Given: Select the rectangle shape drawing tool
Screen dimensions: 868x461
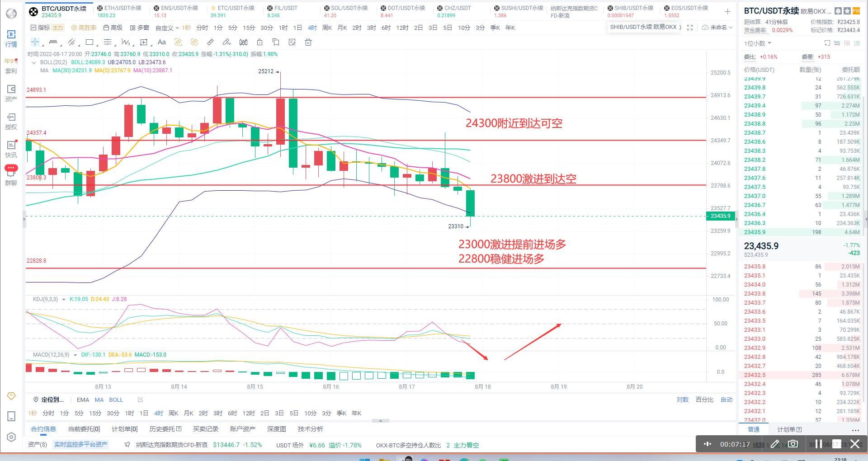Looking at the screenshot, I should pyautogui.click(x=90, y=42).
